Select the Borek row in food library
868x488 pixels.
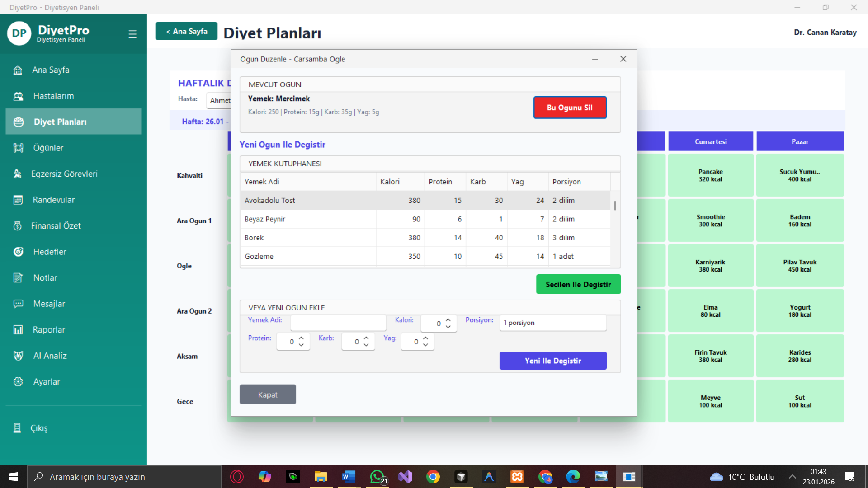click(x=425, y=238)
